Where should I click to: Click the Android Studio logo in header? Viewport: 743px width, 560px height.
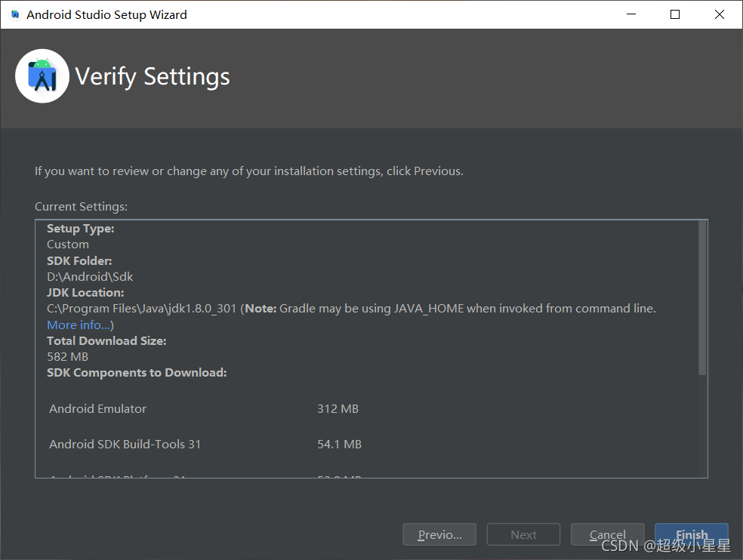pos(42,75)
